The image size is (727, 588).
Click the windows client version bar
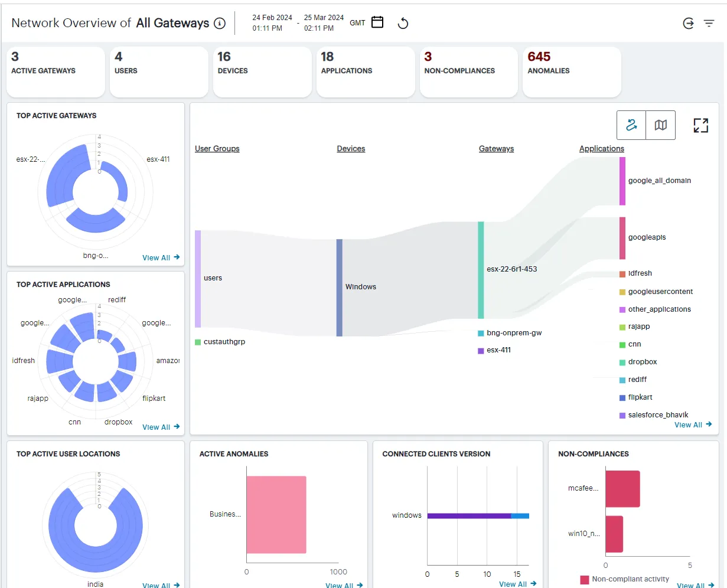[x=478, y=516]
